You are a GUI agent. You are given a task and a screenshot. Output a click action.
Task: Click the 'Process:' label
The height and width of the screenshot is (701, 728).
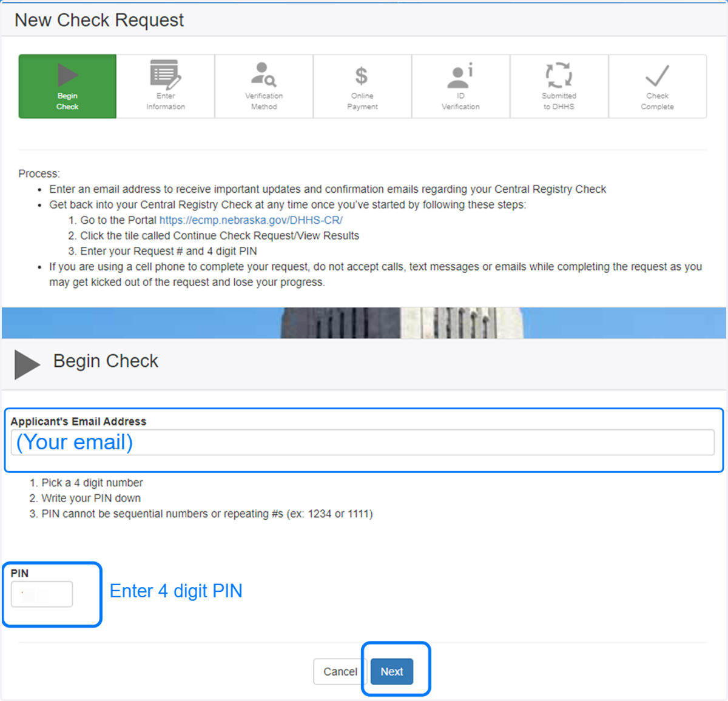[x=39, y=173]
